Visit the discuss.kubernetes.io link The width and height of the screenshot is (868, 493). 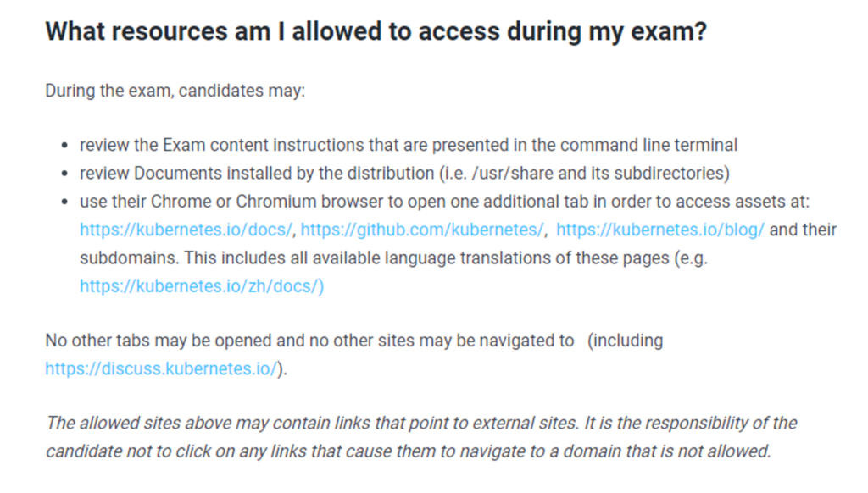pyautogui.click(x=161, y=369)
